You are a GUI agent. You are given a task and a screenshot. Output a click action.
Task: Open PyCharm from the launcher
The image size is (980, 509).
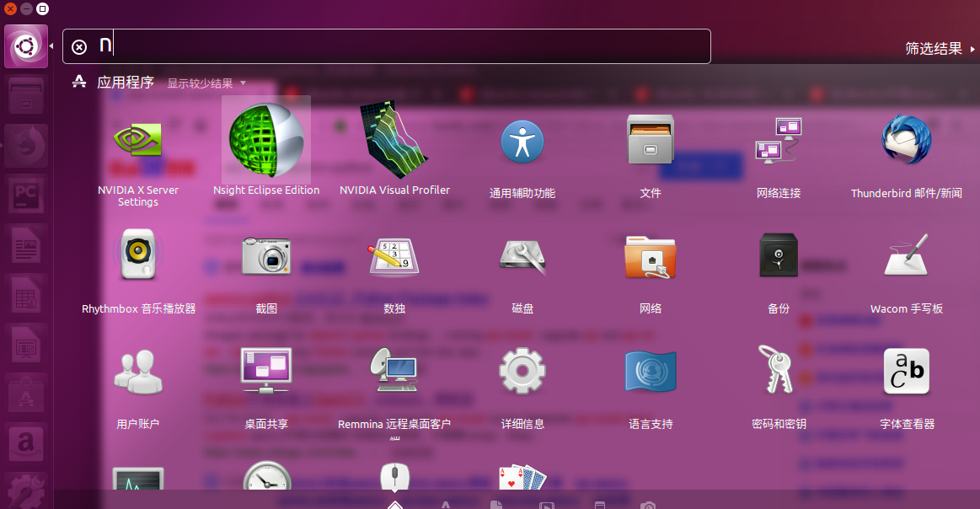pos(26,196)
